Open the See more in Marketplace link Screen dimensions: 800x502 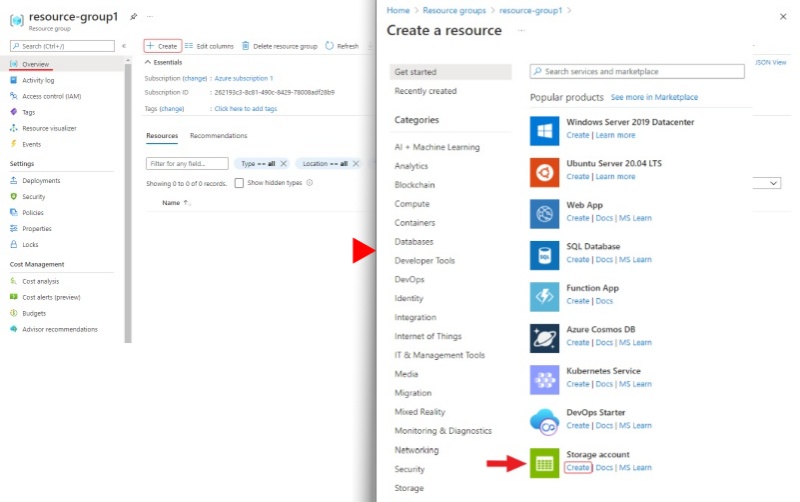point(654,97)
